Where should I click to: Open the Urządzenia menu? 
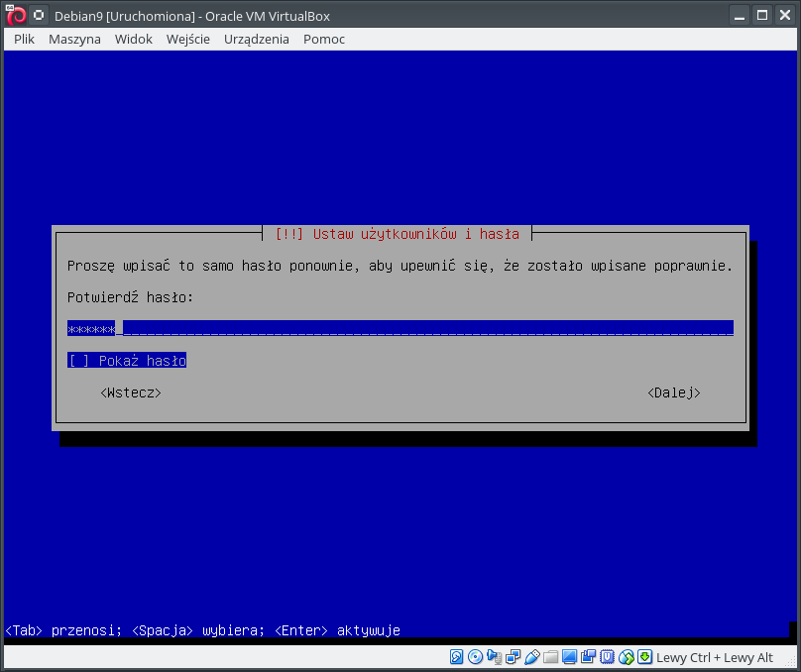point(257,39)
